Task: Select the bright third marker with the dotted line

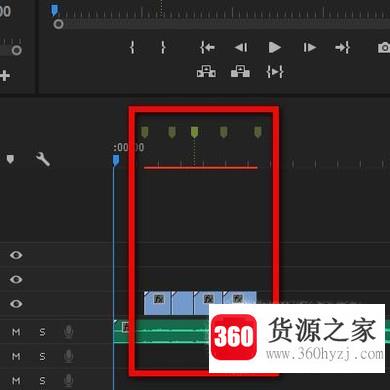Action: pos(194,132)
